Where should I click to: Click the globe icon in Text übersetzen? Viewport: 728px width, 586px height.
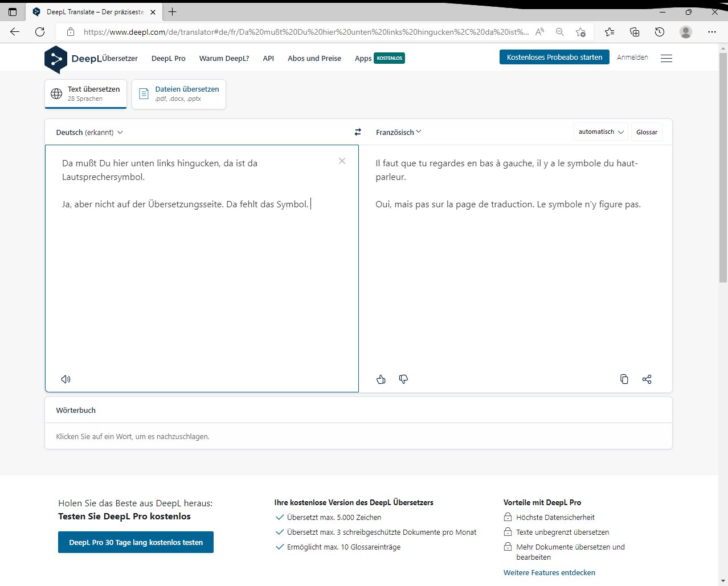[56, 94]
